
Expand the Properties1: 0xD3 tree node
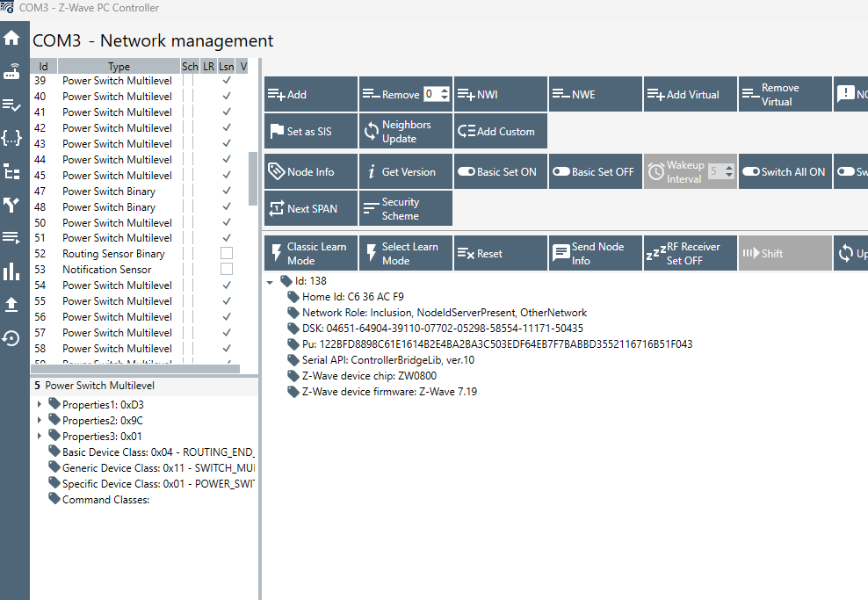(40, 405)
